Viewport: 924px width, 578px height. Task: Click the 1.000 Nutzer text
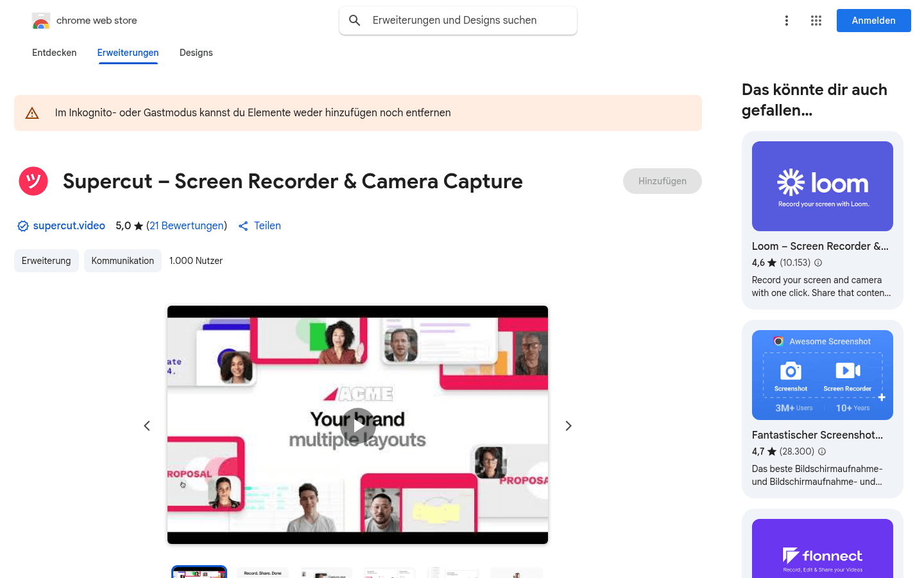click(x=196, y=261)
